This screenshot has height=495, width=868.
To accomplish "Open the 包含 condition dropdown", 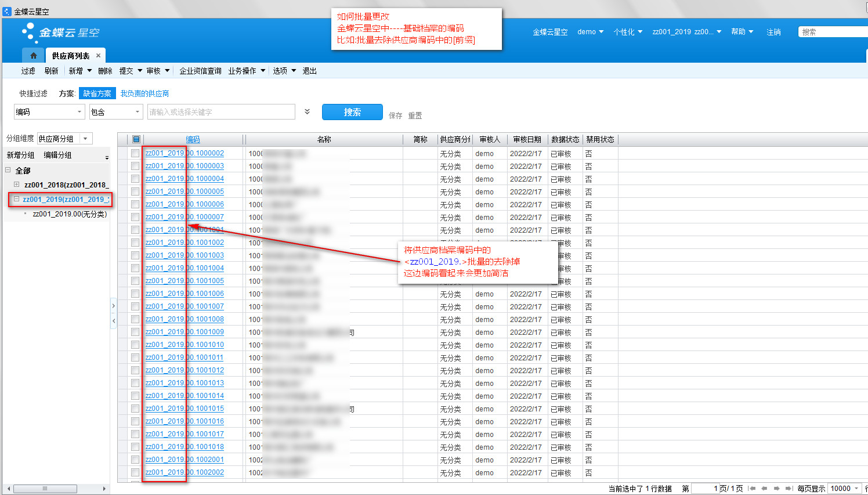I will click(138, 112).
